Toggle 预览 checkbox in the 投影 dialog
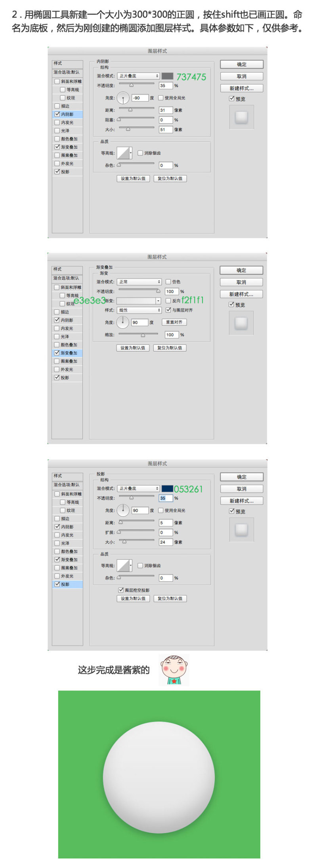 (x=232, y=511)
